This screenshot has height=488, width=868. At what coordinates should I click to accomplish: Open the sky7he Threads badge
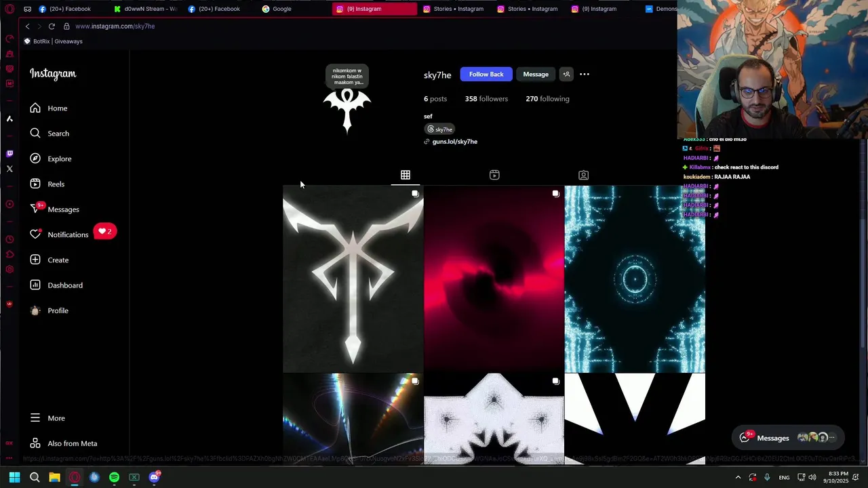click(x=439, y=129)
